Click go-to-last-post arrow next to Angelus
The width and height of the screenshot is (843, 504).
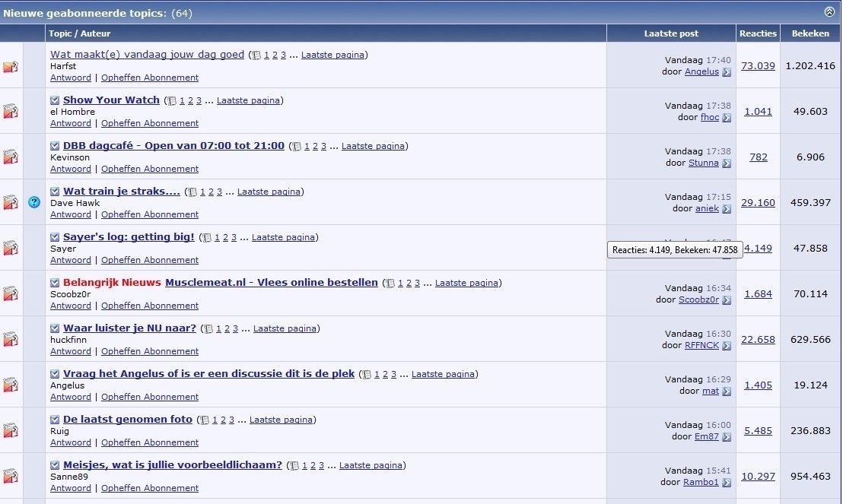click(x=727, y=72)
